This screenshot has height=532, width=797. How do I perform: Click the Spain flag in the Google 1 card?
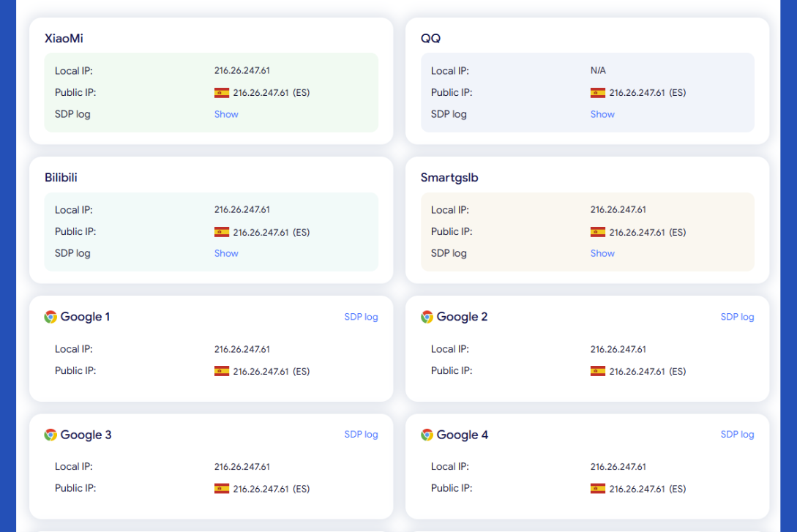(222, 372)
